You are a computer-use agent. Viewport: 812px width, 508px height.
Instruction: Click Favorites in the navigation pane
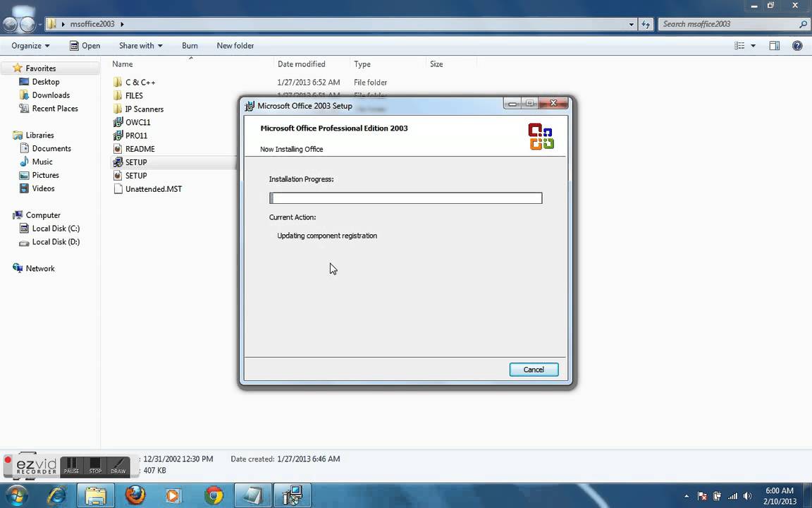tap(40, 68)
